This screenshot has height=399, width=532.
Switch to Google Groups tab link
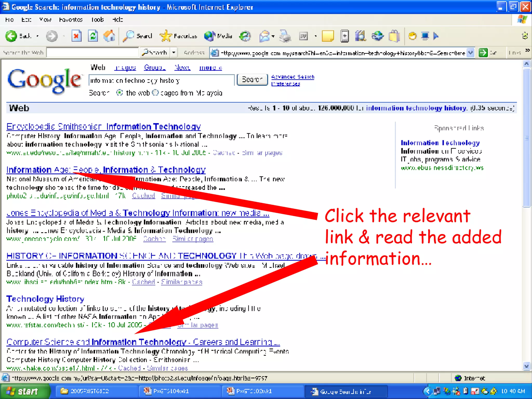[155, 68]
